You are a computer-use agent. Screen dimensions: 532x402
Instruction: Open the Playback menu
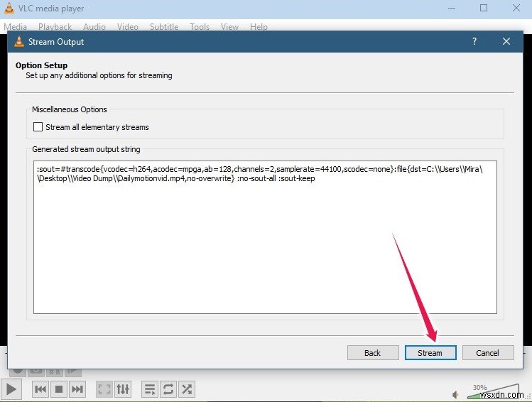pos(55,26)
